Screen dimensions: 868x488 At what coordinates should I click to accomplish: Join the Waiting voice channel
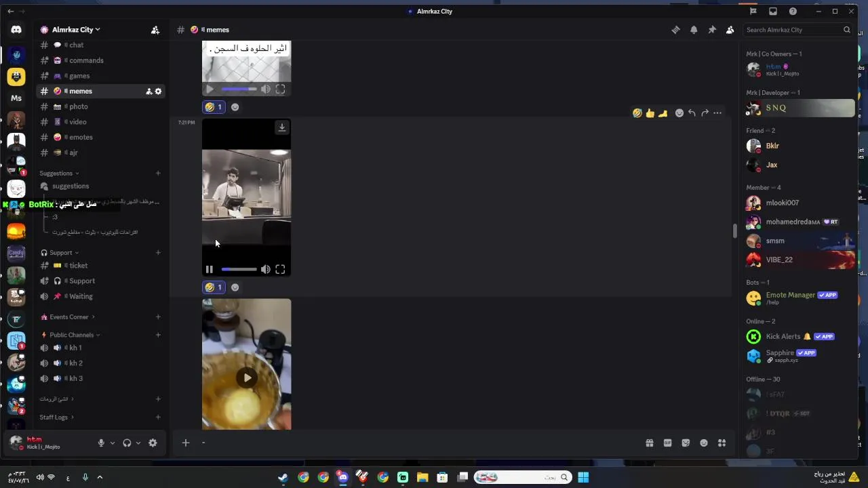(x=100, y=296)
